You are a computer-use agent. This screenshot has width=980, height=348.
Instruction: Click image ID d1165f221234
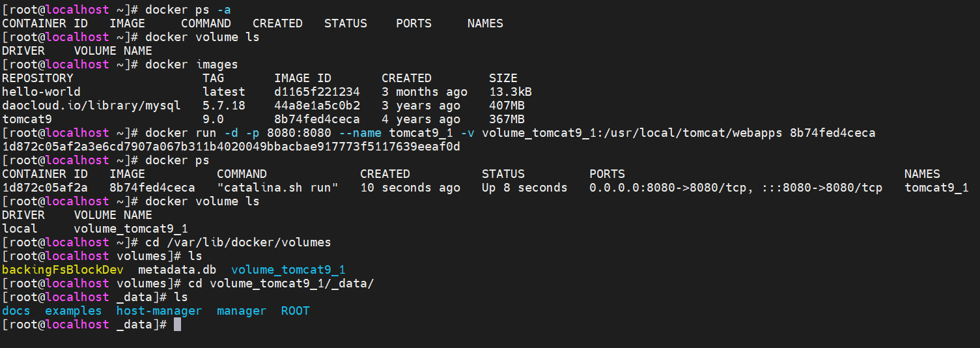(x=316, y=92)
